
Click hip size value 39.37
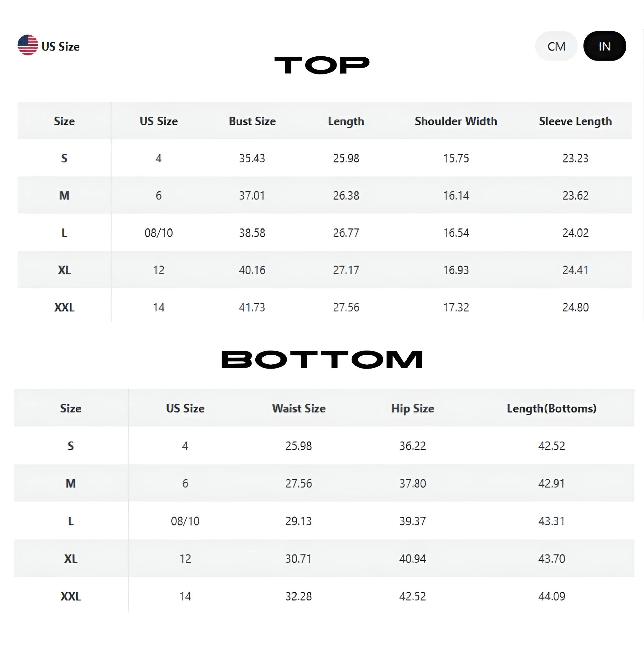coord(412,521)
